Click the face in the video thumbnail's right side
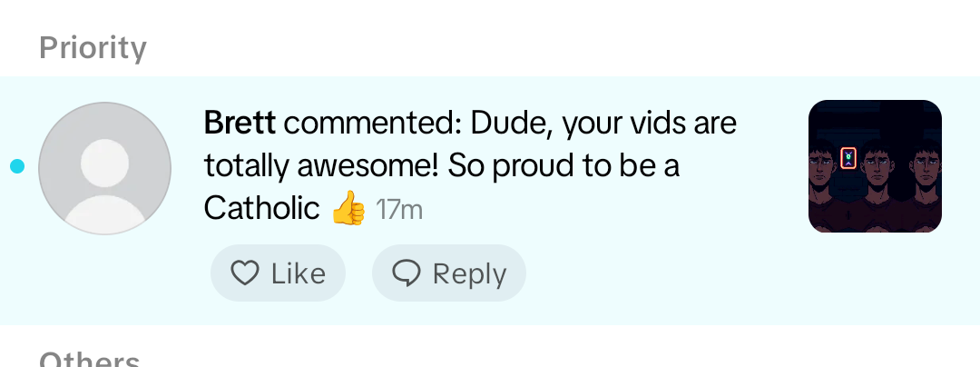Image resolution: width=980 pixels, height=367 pixels. tap(925, 169)
